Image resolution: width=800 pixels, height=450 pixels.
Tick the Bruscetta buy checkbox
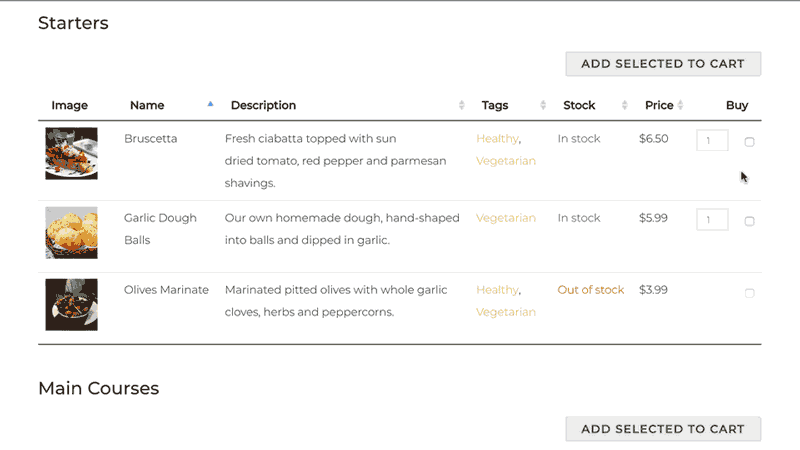pos(750,142)
